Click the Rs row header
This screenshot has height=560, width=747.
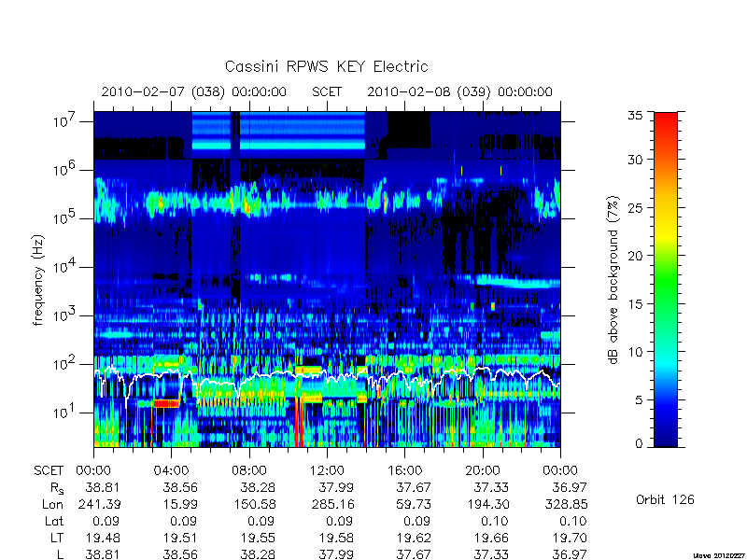point(57,488)
